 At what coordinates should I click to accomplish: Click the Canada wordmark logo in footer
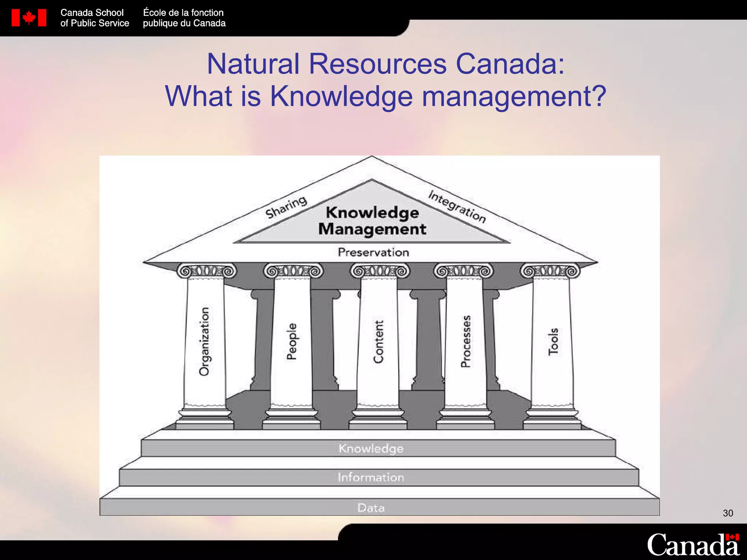point(693,545)
